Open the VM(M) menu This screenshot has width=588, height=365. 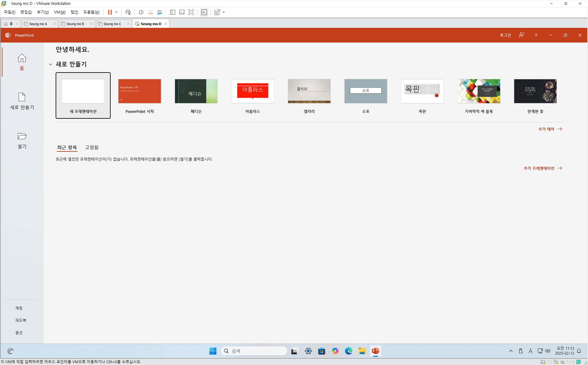pos(60,12)
